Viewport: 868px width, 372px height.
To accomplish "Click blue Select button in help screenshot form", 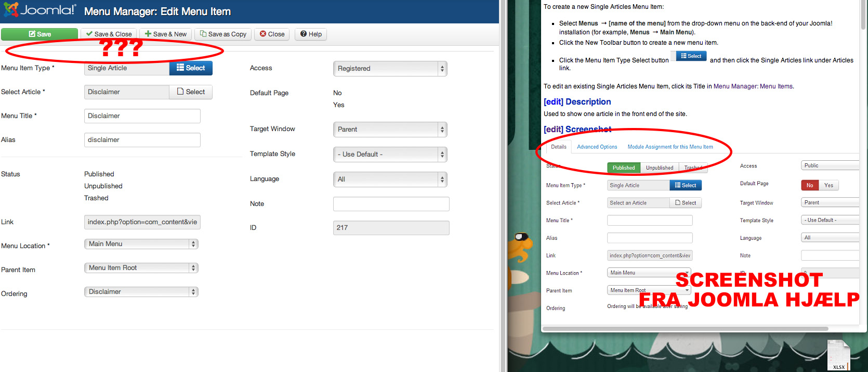I will (686, 185).
